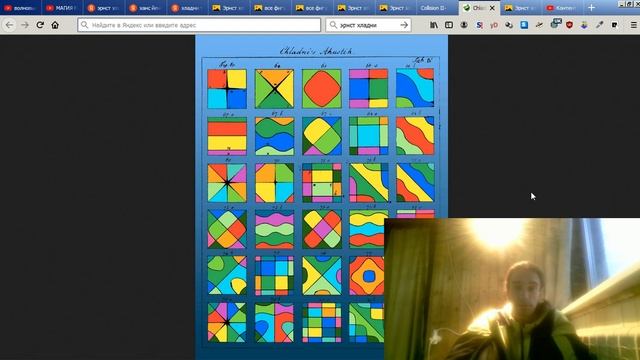Open the black note extension icon
The image size is (640, 360).
point(614,25)
